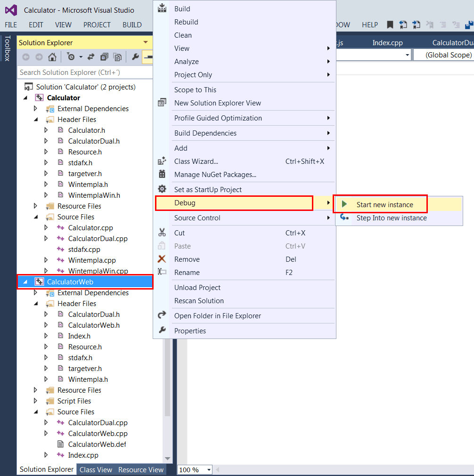Click the previous bookmark toolbar icon
Image resolution: width=474 pixels, height=476 pixels.
click(403, 24)
